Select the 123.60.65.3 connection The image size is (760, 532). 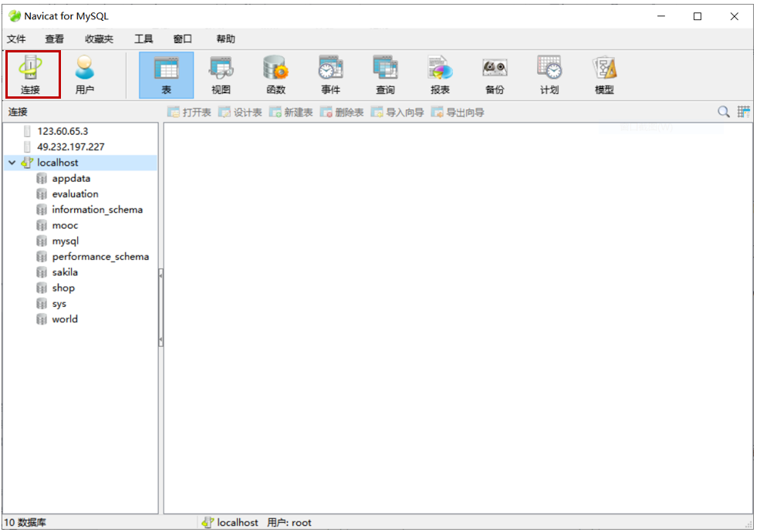click(62, 131)
